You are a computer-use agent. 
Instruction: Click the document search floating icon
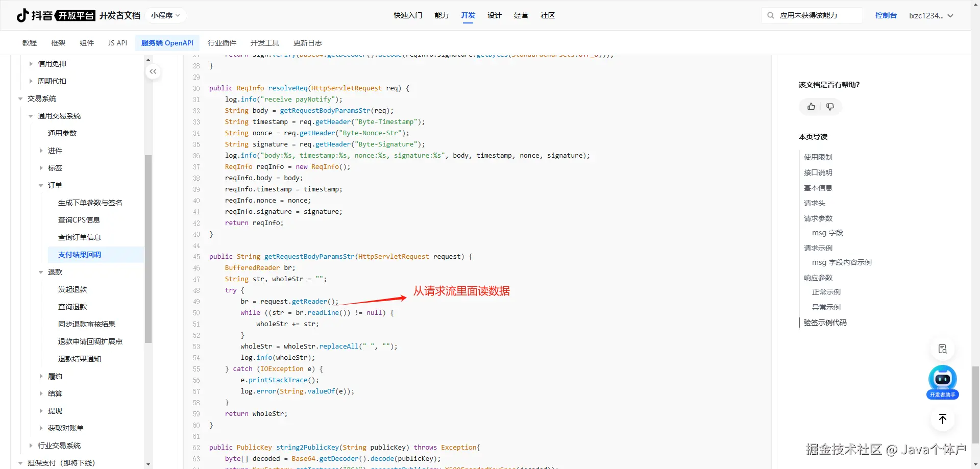tap(942, 349)
